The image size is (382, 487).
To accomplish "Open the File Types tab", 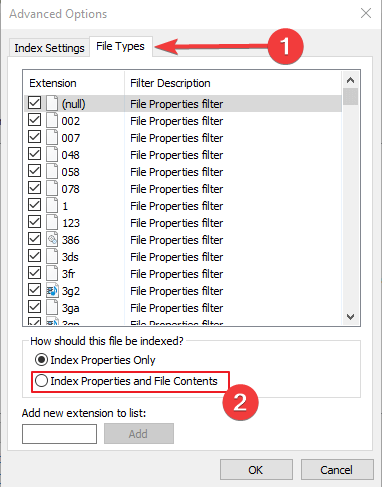I will coord(120,46).
